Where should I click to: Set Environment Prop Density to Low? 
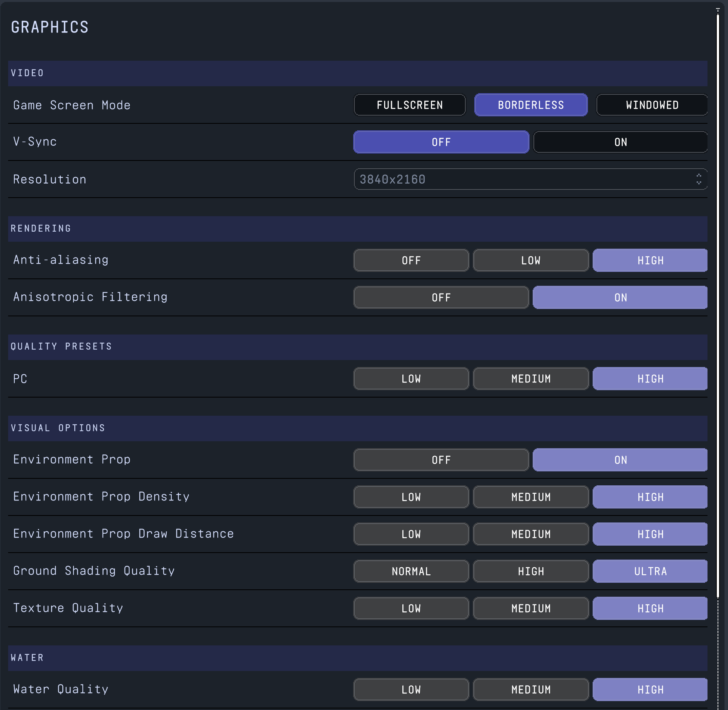(411, 497)
